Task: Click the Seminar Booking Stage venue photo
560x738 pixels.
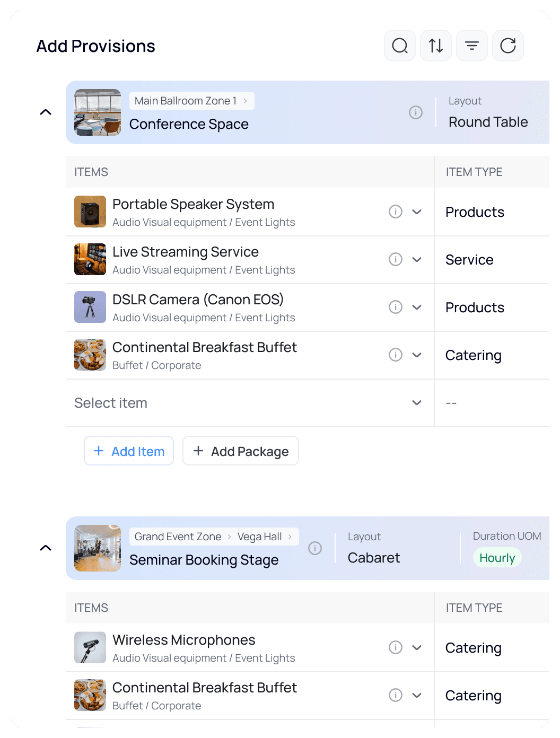Action: 98,548
